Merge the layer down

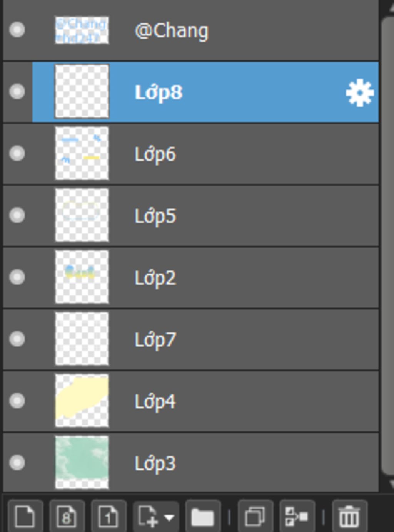coord(297,516)
